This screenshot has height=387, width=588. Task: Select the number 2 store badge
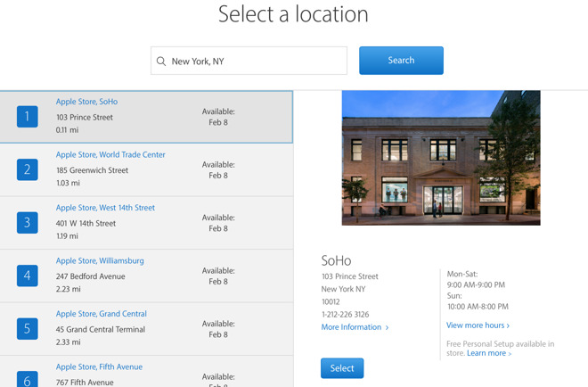tap(28, 169)
